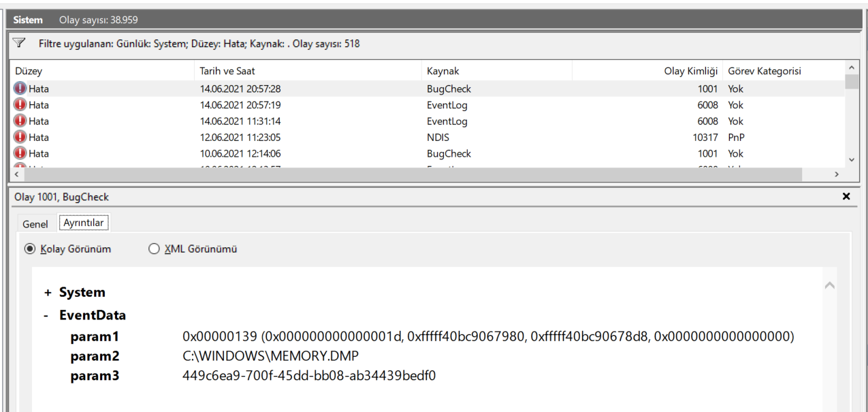Click the scroll-up arrow in the details pane
Image resolution: width=868 pixels, height=412 pixels.
pos(830,285)
